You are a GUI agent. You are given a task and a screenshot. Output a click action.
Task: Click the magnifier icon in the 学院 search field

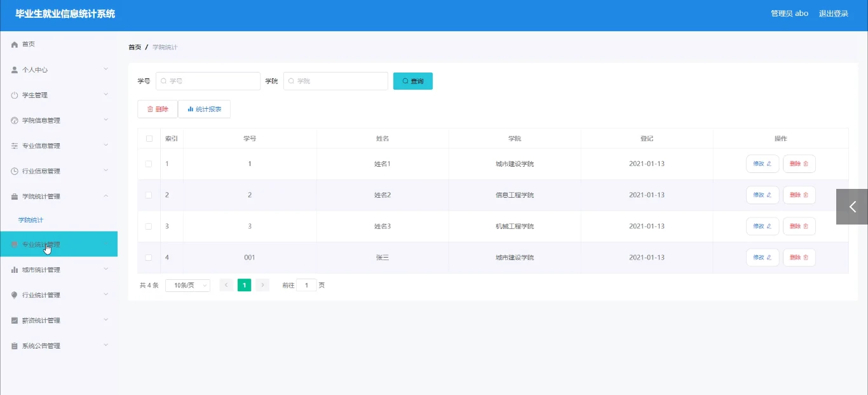pos(292,81)
